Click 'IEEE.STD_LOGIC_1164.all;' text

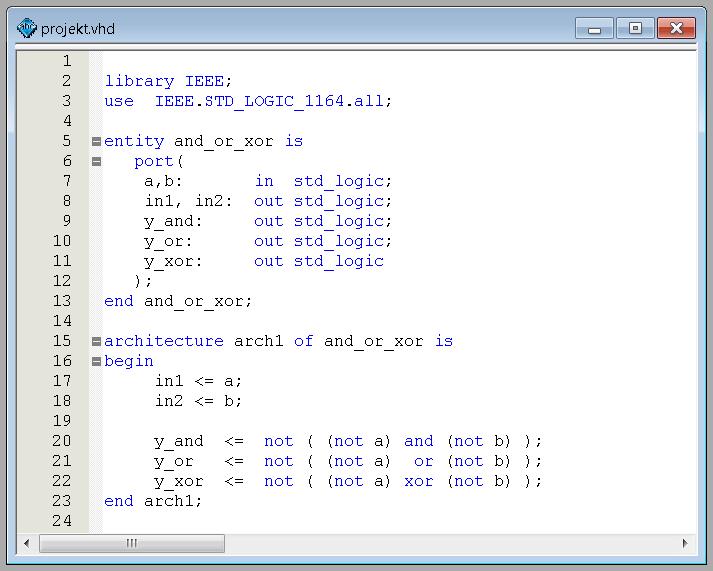point(273,101)
